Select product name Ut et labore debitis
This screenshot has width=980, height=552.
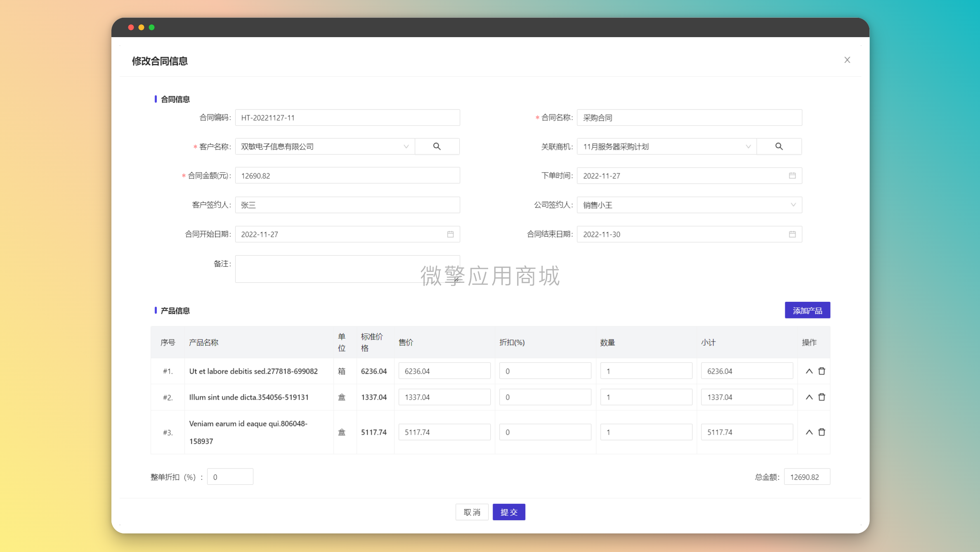coord(253,371)
